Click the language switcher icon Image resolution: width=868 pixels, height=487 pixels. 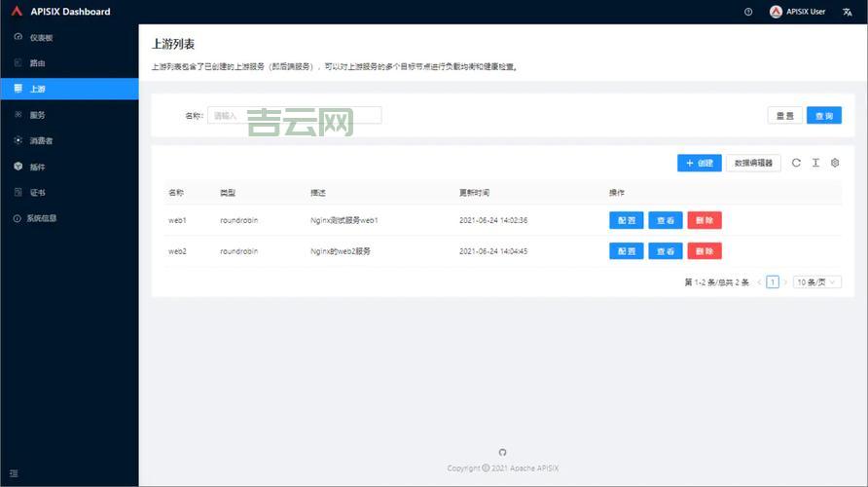847,12
